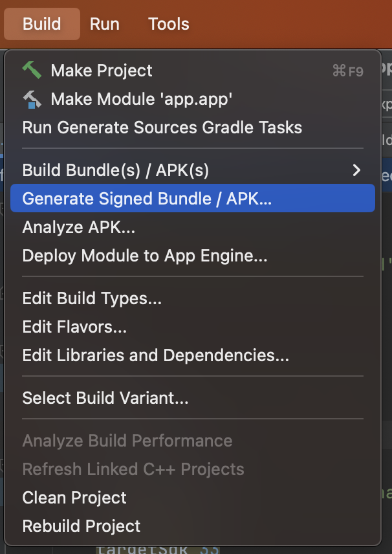Choose the Make Project menu entry
Viewport: 392px width, 554px height.
click(102, 71)
